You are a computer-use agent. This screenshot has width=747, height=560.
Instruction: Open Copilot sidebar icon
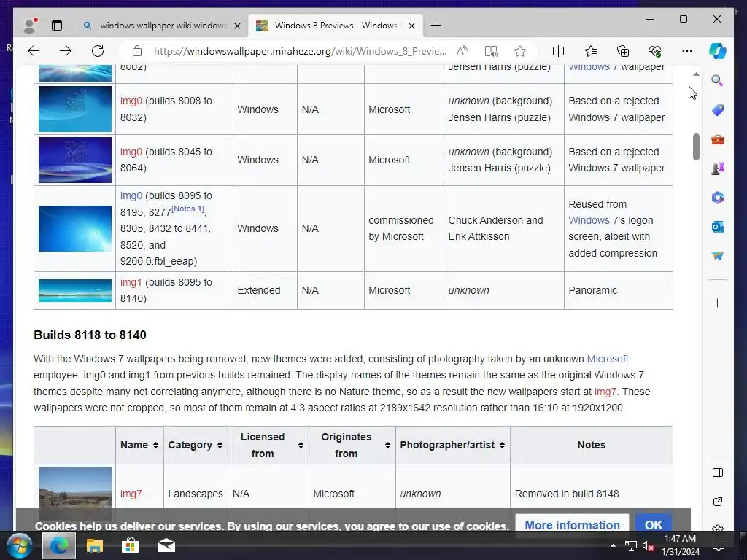(718, 51)
